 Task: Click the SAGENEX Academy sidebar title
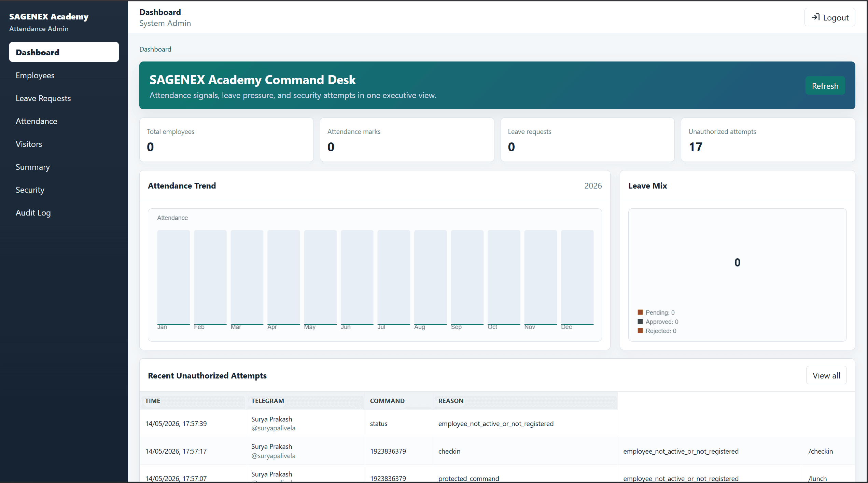49,16
